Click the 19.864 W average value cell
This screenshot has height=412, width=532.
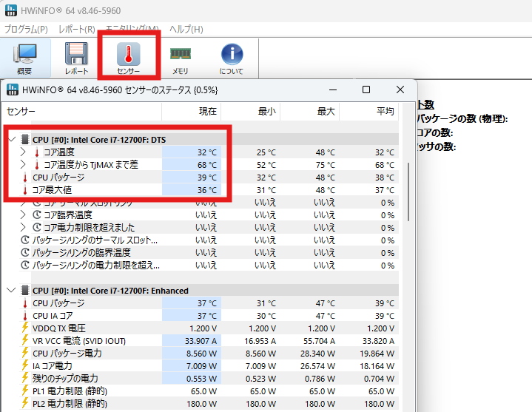coord(369,354)
